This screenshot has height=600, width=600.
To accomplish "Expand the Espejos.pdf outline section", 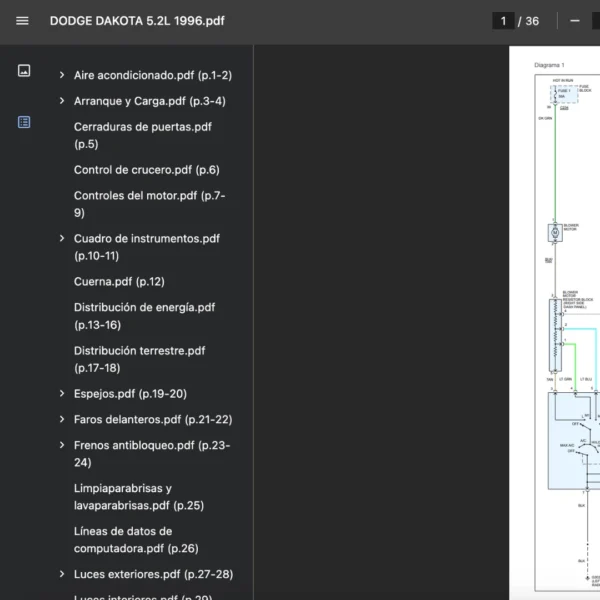I will tap(62, 394).
